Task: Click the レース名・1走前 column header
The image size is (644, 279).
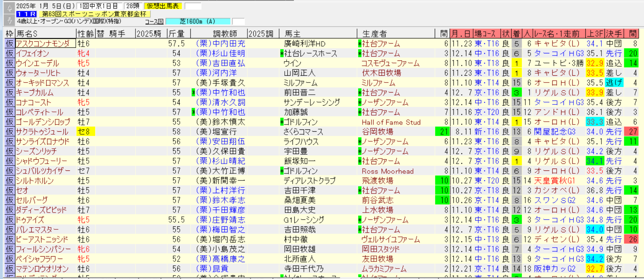Action: [x=558, y=34]
